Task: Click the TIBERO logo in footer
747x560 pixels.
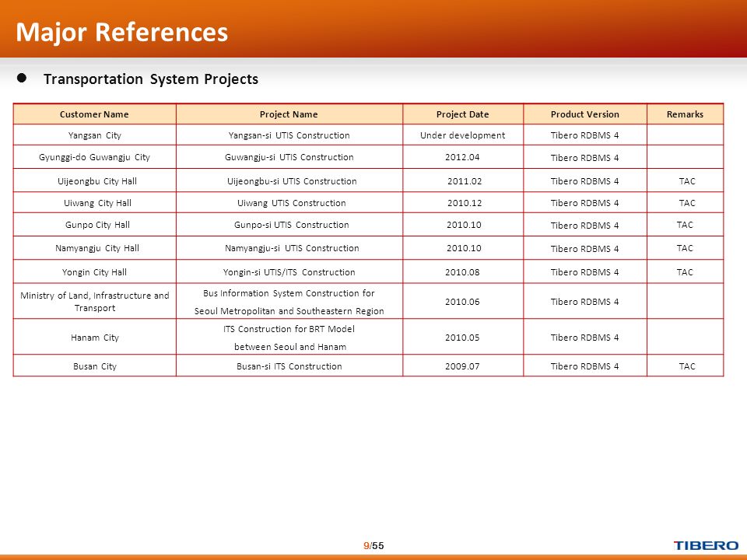Action: click(706, 546)
